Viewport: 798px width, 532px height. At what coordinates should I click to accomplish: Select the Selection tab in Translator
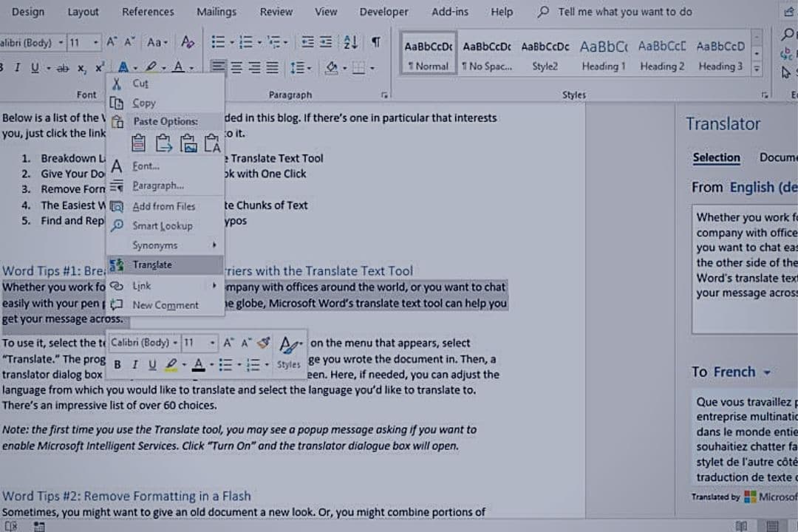[716, 158]
